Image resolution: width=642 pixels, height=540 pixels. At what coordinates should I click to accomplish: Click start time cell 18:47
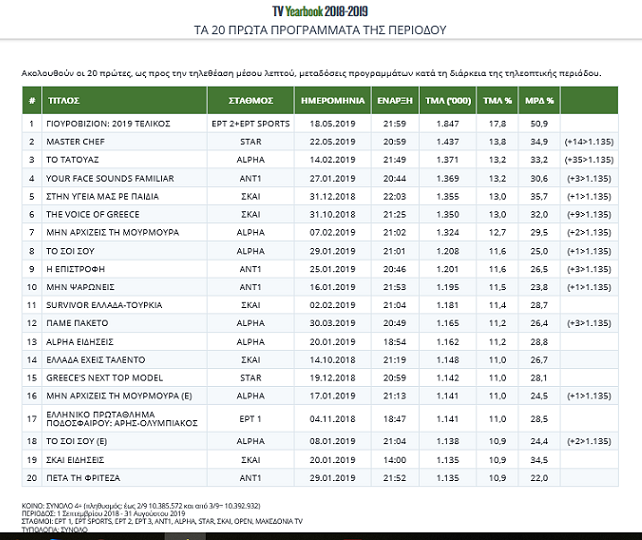(395, 419)
